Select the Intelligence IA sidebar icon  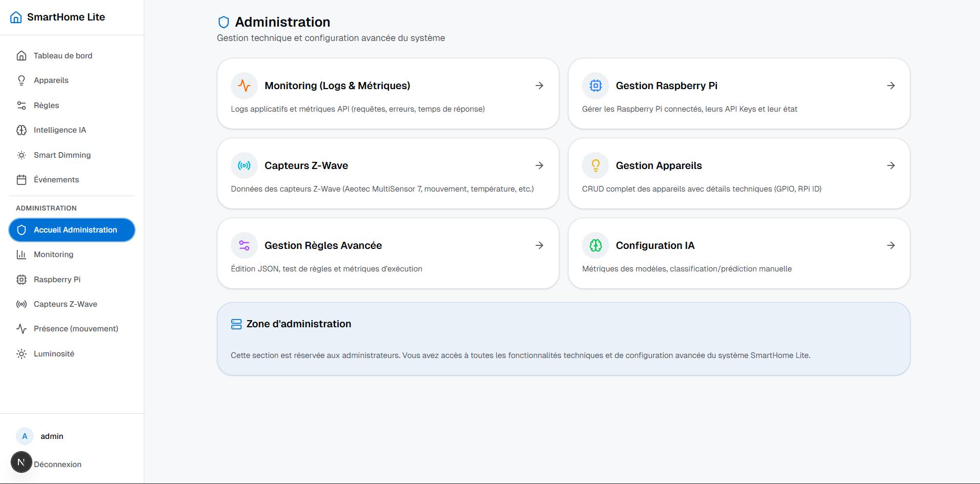click(21, 130)
